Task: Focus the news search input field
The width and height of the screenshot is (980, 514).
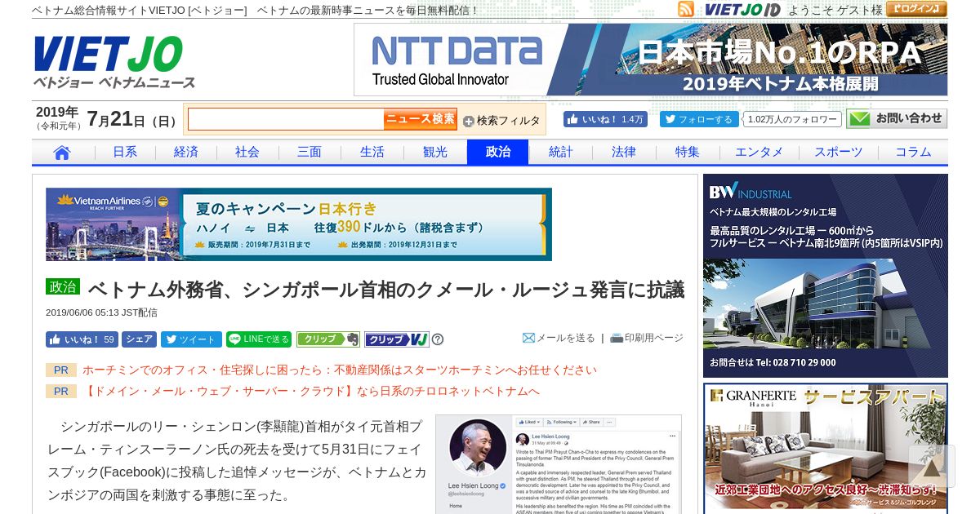Action: tap(286, 119)
